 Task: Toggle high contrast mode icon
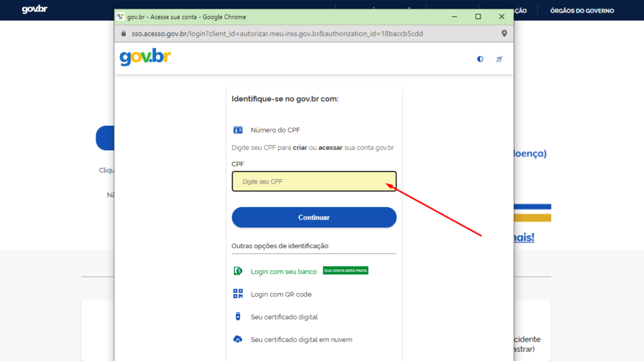(480, 59)
